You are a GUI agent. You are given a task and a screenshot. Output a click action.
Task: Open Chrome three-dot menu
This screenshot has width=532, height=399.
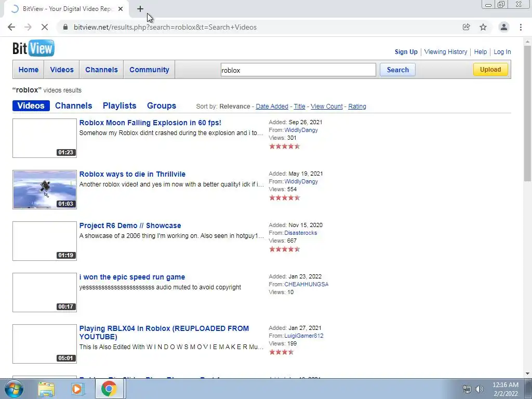521,27
